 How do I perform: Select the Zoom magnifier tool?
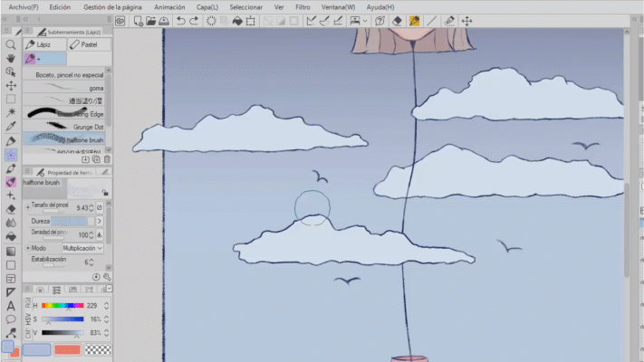coord(11,44)
